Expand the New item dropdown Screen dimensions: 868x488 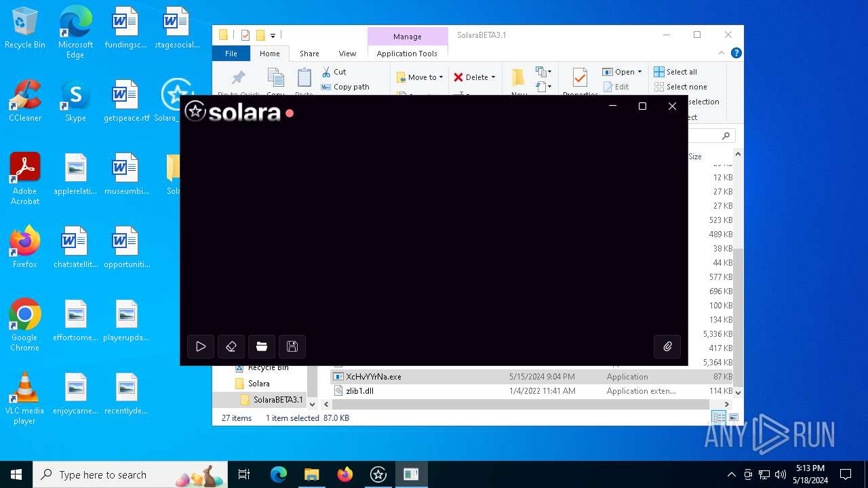click(x=543, y=71)
